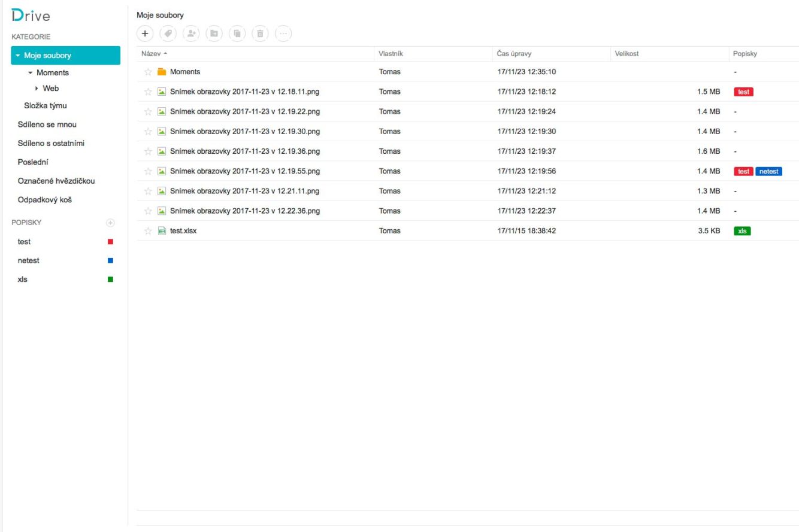Sort by Název column header
The height and width of the screenshot is (532, 799).
coord(151,54)
